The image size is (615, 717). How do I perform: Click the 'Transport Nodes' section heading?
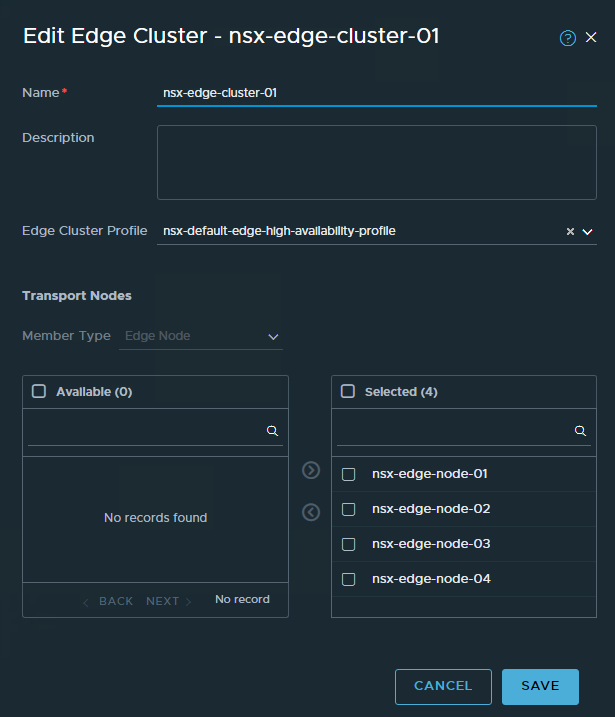tap(77, 296)
